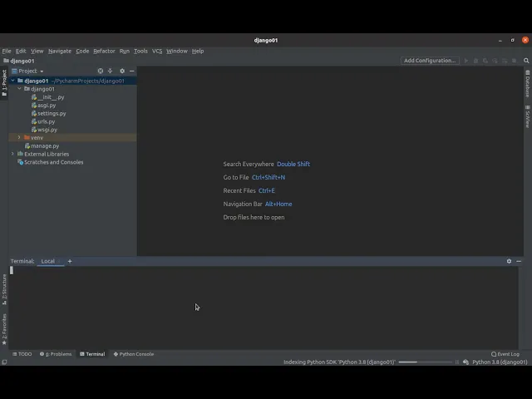Screen dimensions: 532x399
Task: Click the Debug bug icon in toolbar
Action: pos(475,61)
